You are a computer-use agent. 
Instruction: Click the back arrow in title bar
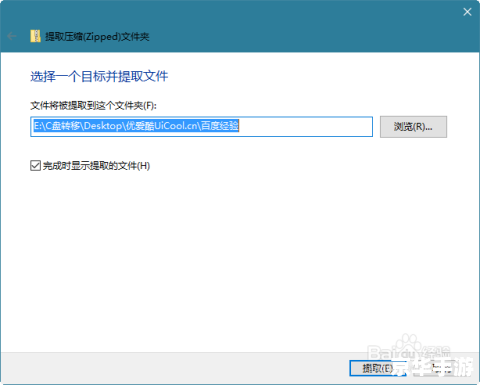coord(12,36)
